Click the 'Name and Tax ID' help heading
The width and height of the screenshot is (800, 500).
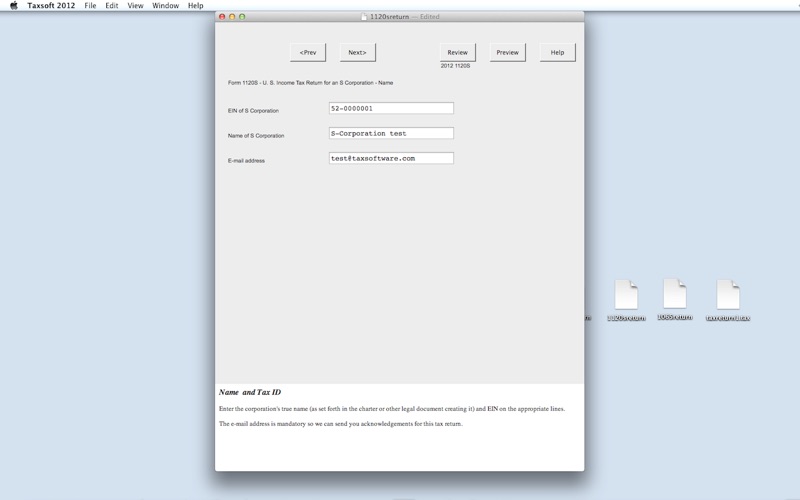coord(249,392)
